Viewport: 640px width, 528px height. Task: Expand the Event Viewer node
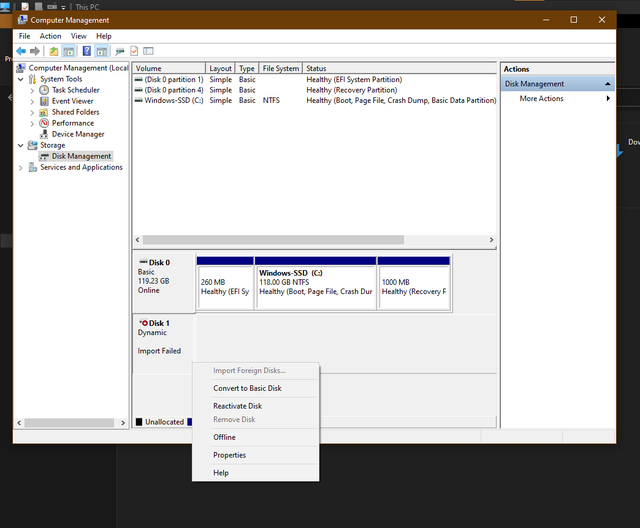32,101
